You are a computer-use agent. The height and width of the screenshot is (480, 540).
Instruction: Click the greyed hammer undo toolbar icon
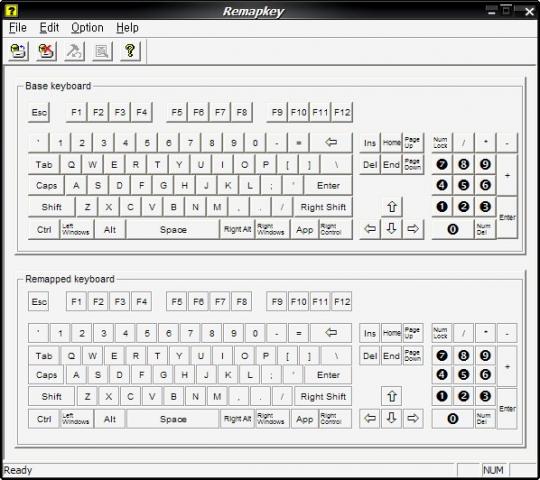click(x=74, y=52)
